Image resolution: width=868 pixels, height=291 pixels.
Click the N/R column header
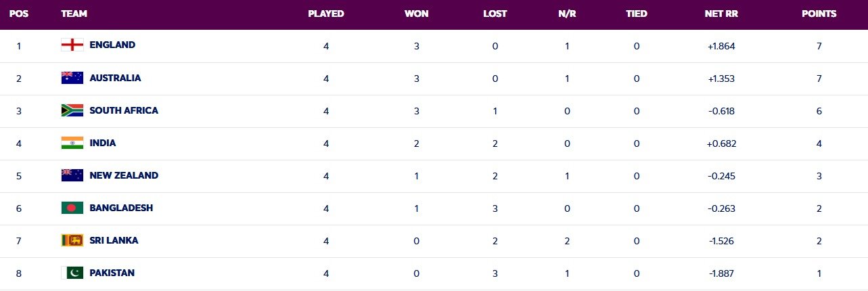click(566, 14)
